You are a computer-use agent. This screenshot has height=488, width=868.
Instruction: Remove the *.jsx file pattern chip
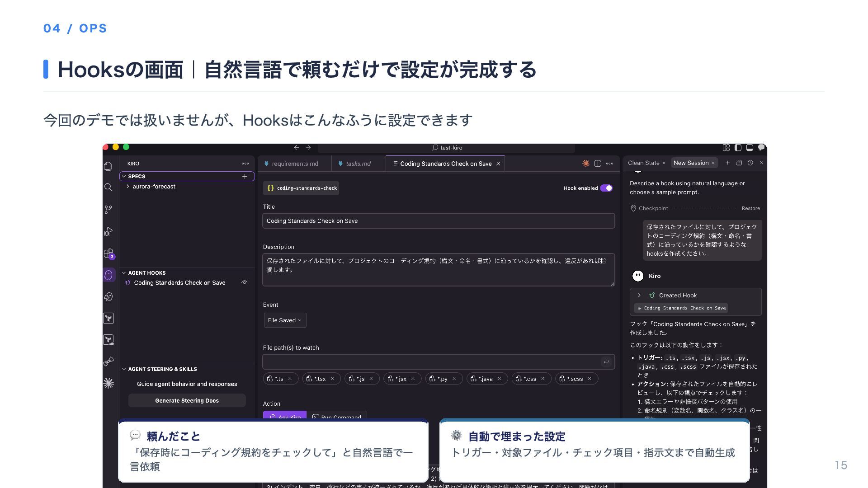pos(413,379)
